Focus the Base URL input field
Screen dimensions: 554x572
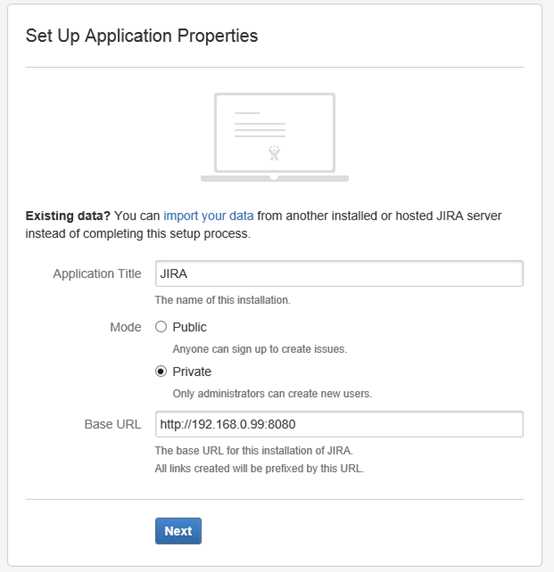point(339,424)
